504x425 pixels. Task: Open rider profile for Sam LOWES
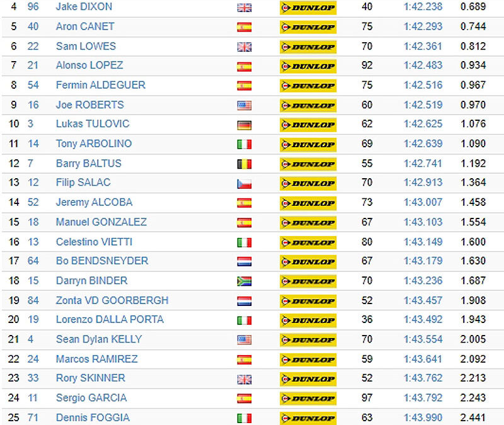pos(86,46)
